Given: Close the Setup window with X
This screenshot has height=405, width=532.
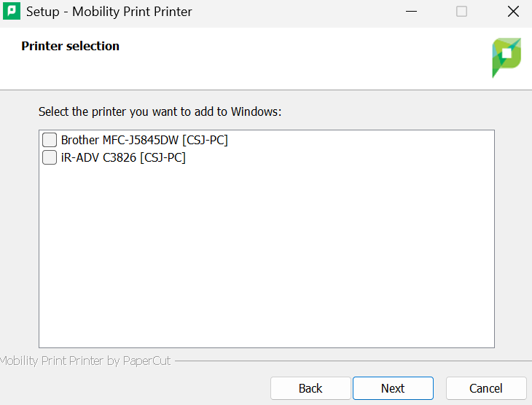Looking at the screenshot, I should point(512,12).
